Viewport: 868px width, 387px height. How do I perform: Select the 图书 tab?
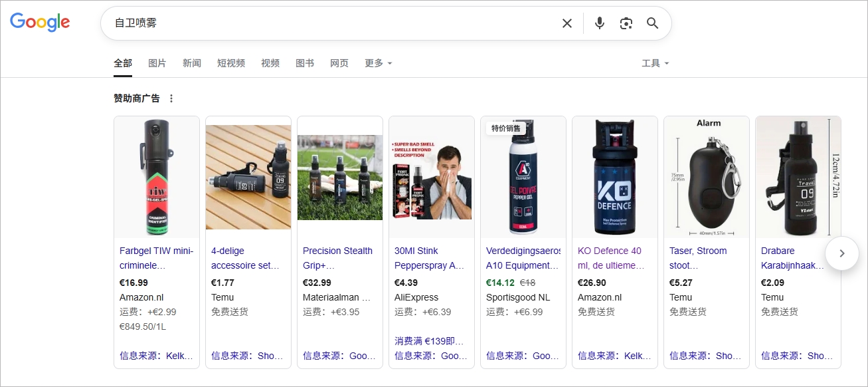(305, 63)
